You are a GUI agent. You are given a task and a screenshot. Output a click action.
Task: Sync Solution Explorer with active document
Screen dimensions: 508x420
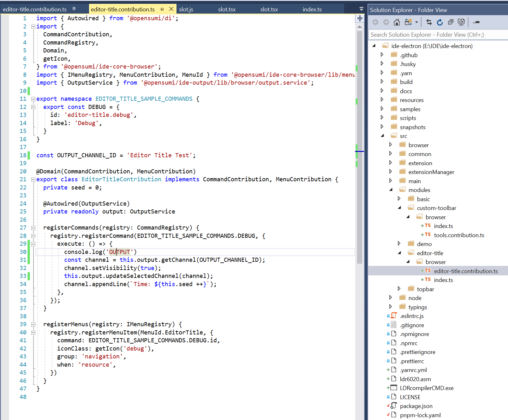tap(429, 22)
